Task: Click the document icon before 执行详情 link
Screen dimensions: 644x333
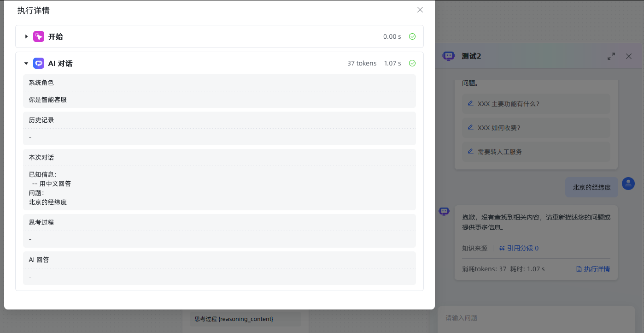Action: pyautogui.click(x=579, y=269)
